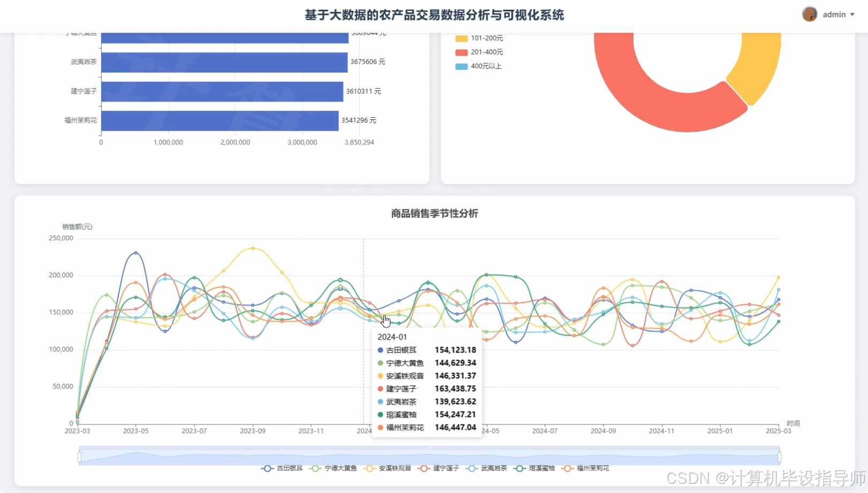The width and height of the screenshot is (868, 493).
Task: Click the 商品销售季节性分析 chart title
Action: (x=434, y=214)
